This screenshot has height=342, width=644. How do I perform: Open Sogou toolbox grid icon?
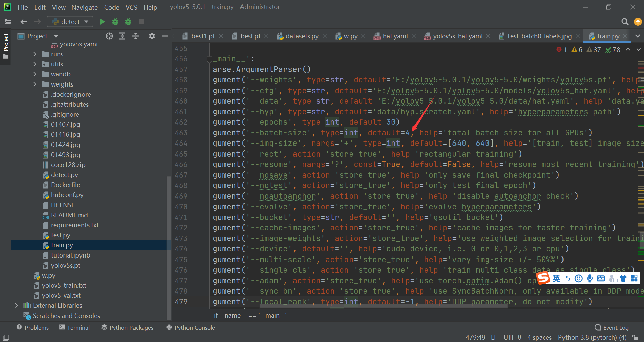[x=634, y=278]
